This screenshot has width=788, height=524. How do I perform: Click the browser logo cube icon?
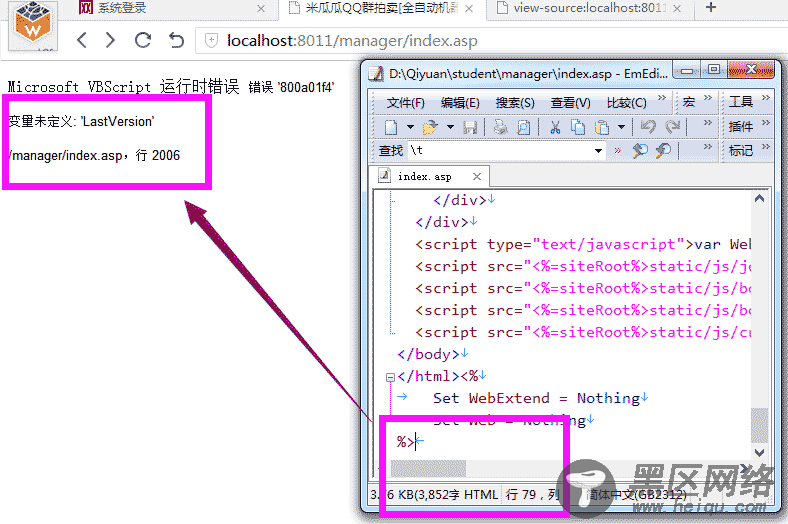point(33,24)
